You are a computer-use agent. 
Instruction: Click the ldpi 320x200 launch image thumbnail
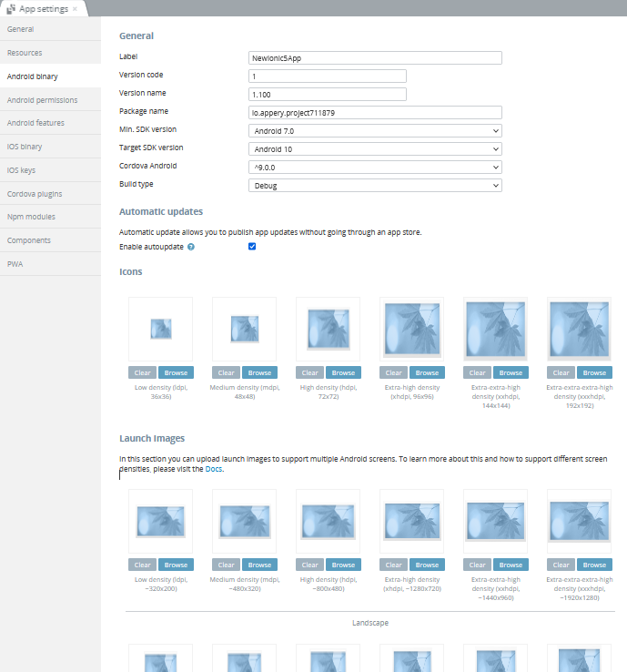pos(160,521)
